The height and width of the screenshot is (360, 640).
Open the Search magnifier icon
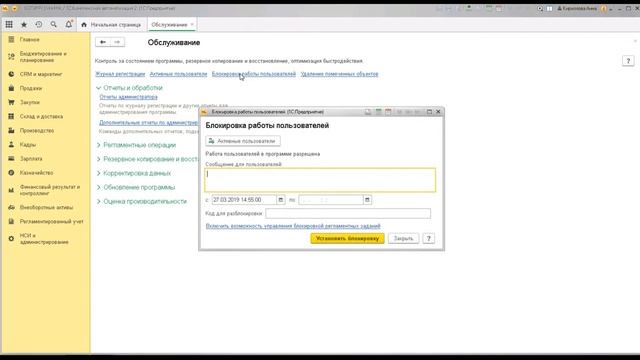pyautogui.click(x=53, y=24)
